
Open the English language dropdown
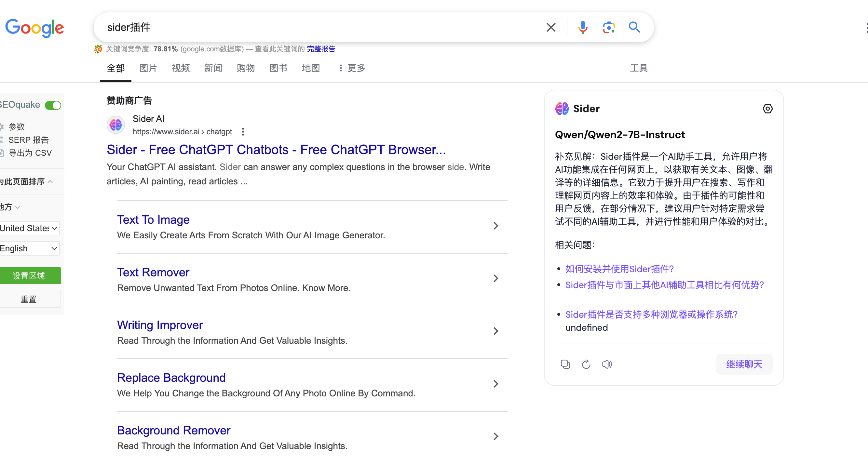30,248
